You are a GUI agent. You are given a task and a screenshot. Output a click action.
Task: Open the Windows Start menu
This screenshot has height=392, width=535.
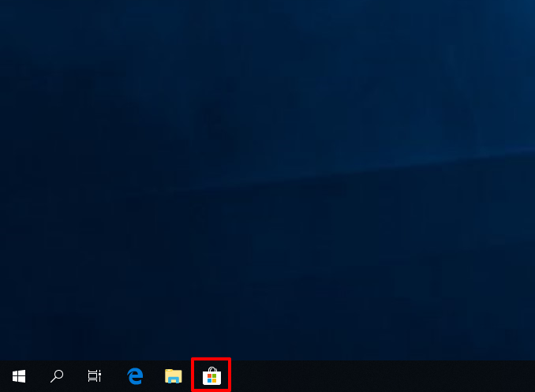coord(19,376)
